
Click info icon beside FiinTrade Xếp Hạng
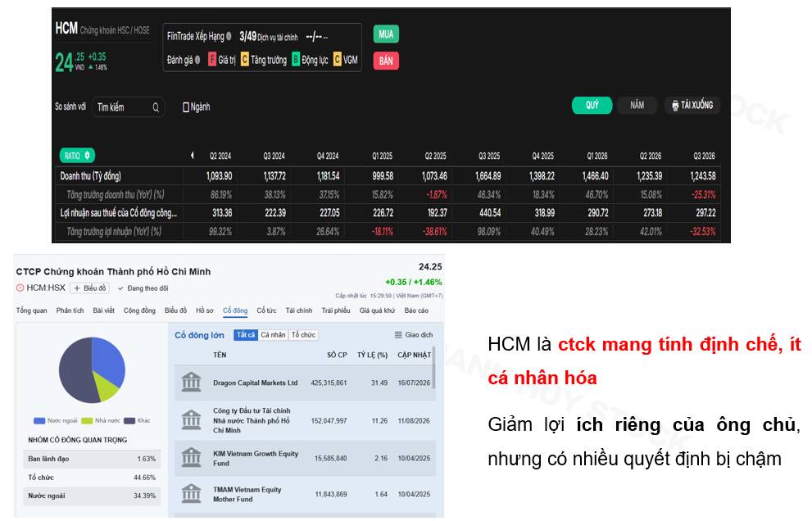click(x=229, y=36)
